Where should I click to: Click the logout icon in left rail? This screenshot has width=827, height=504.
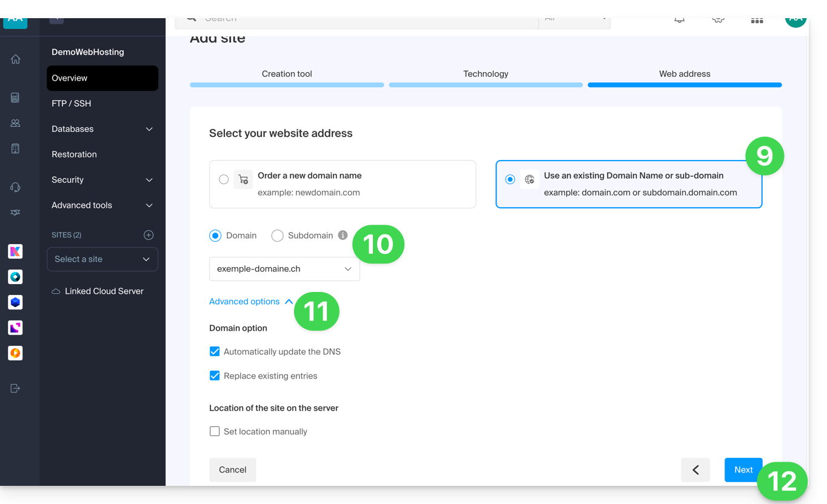16,388
